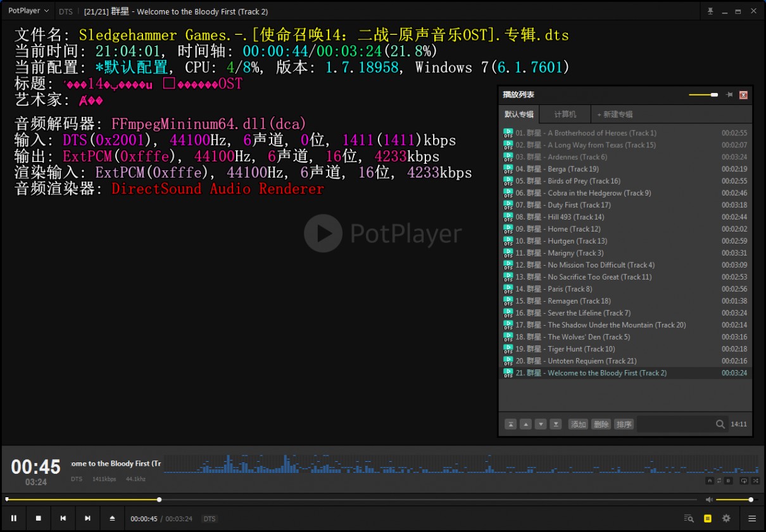The height and width of the screenshot is (532, 766).
Task: Select track 16 Sever the Lifeline
Action: click(x=625, y=313)
